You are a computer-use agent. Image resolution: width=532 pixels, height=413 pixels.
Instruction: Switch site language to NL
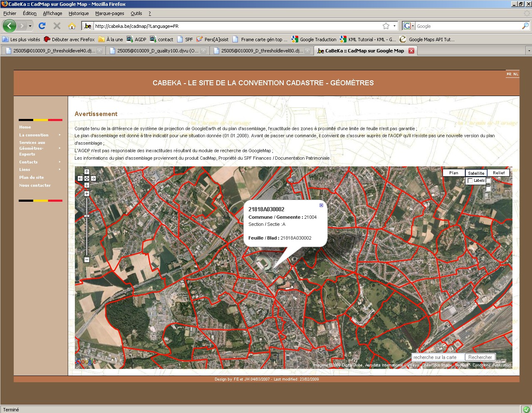pos(516,74)
